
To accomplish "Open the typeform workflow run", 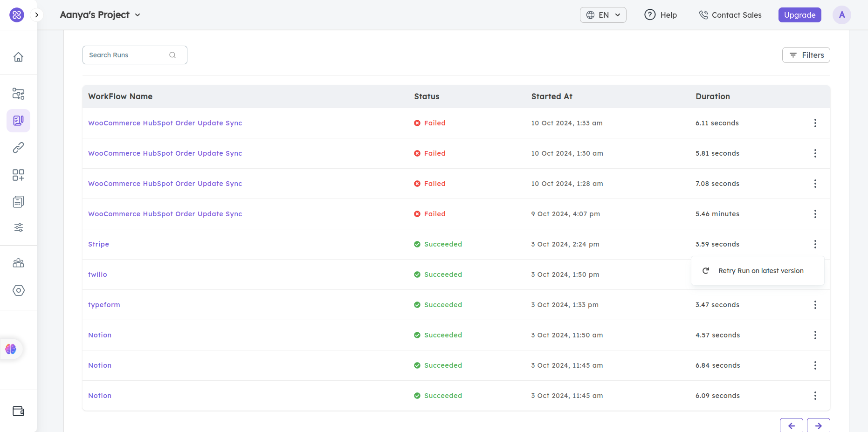I will click(x=104, y=305).
